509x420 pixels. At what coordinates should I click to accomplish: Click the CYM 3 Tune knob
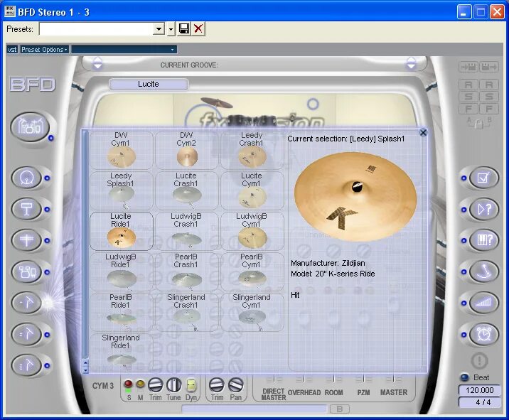coord(173,385)
